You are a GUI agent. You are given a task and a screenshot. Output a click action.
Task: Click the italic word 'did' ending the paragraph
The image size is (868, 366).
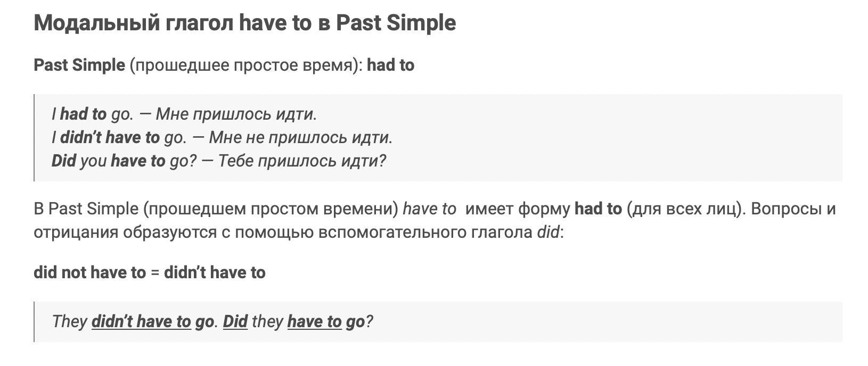(548, 232)
